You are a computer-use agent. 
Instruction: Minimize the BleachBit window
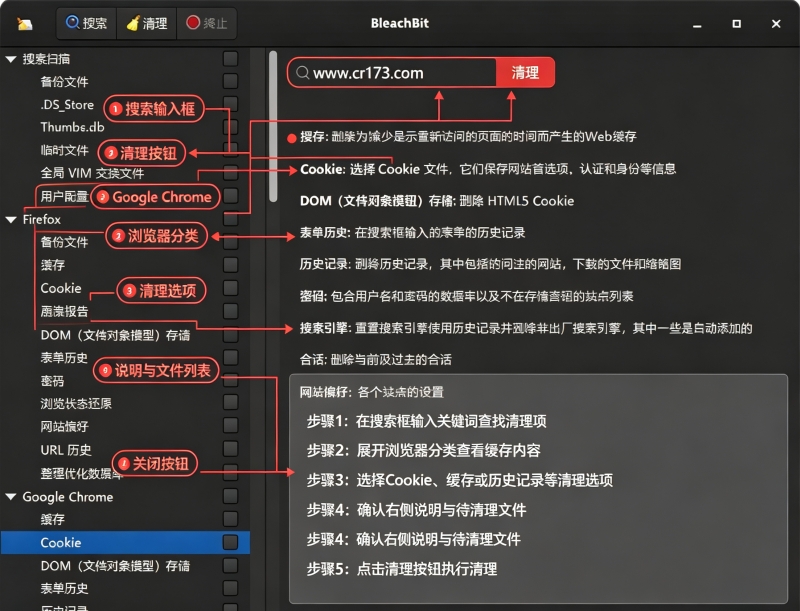coord(697,24)
